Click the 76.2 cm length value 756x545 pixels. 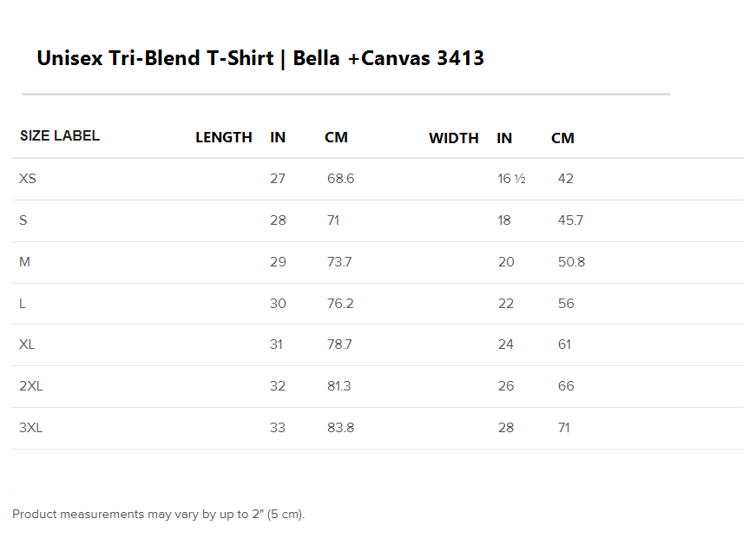coord(340,304)
